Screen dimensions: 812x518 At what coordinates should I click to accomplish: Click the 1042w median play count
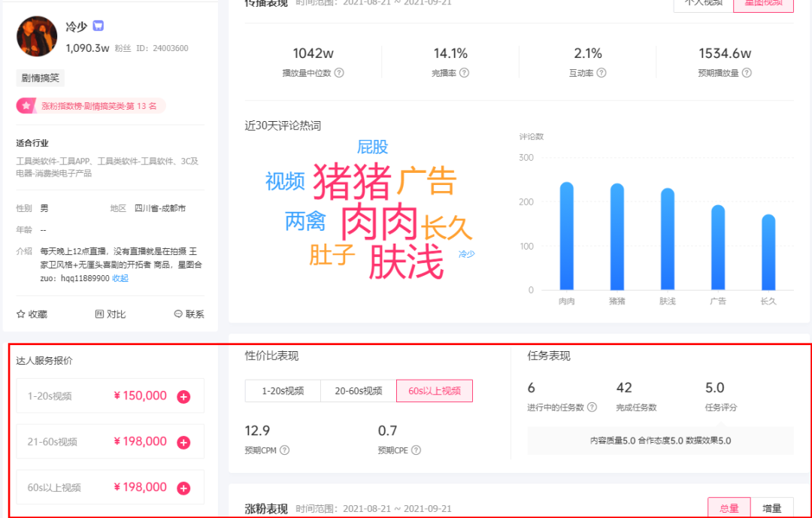[314, 53]
